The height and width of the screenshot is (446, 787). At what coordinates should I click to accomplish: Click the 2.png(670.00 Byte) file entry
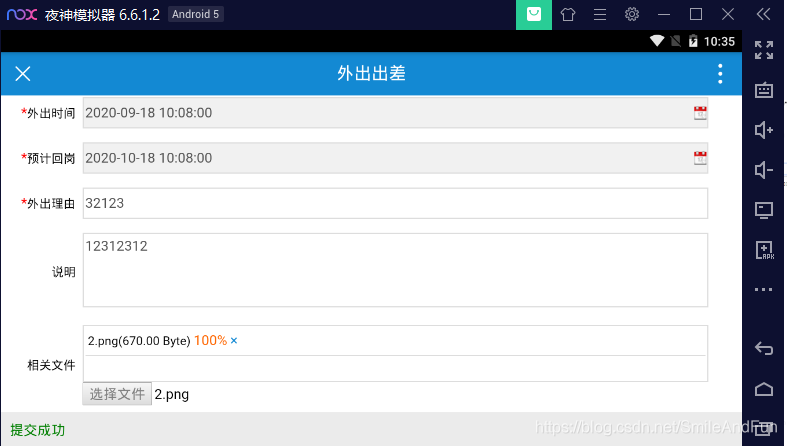coord(139,341)
